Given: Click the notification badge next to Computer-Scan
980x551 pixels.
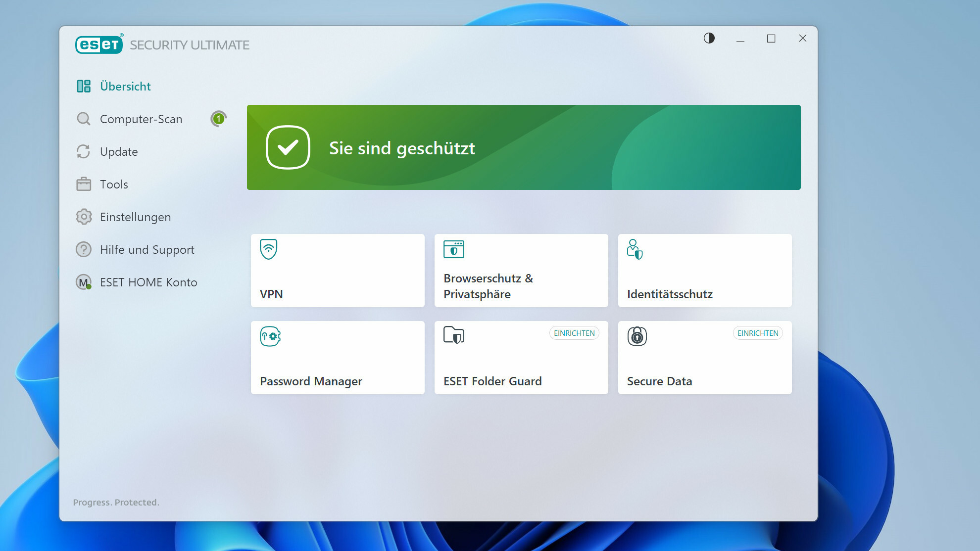Looking at the screenshot, I should 218,118.
